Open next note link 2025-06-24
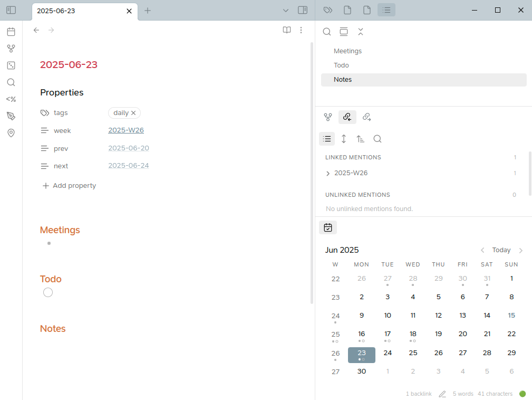 [x=129, y=166]
